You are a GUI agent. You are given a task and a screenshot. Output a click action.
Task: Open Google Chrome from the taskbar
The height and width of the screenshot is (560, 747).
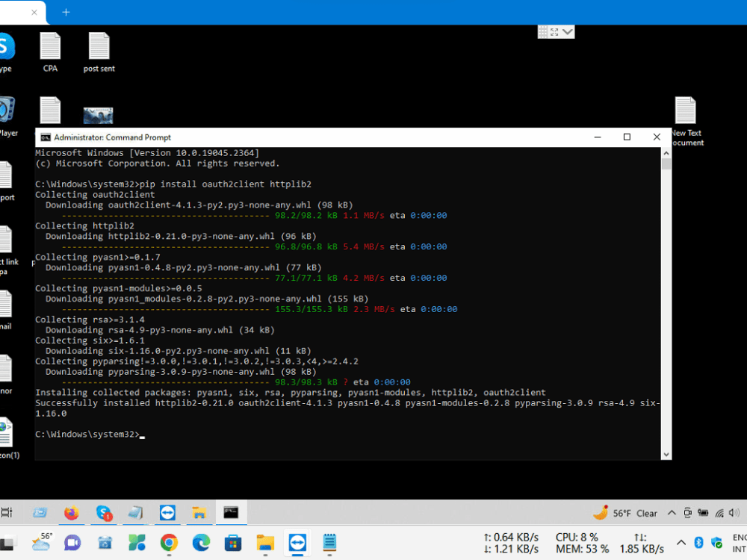point(169,543)
